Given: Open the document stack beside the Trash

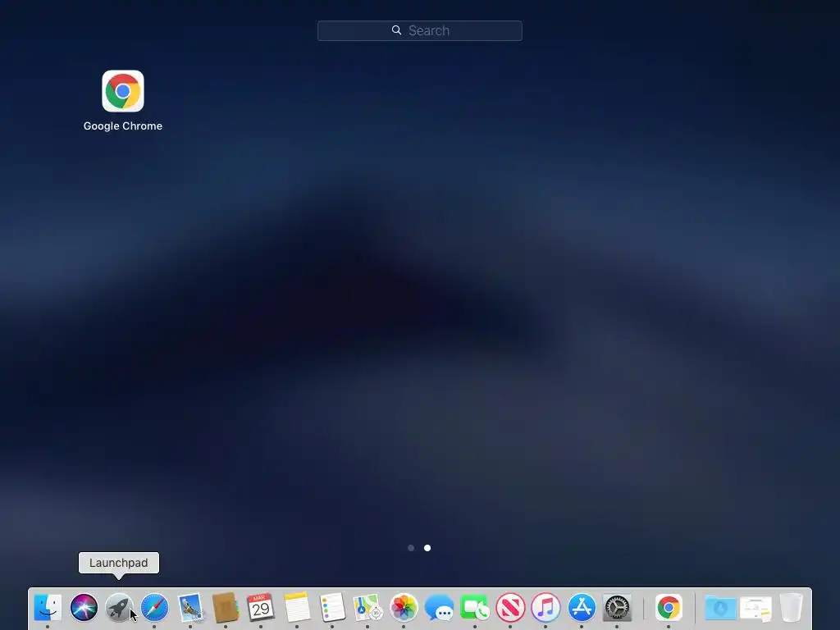Looking at the screenshot, I should pyautogui.click(x=756, y=608).
